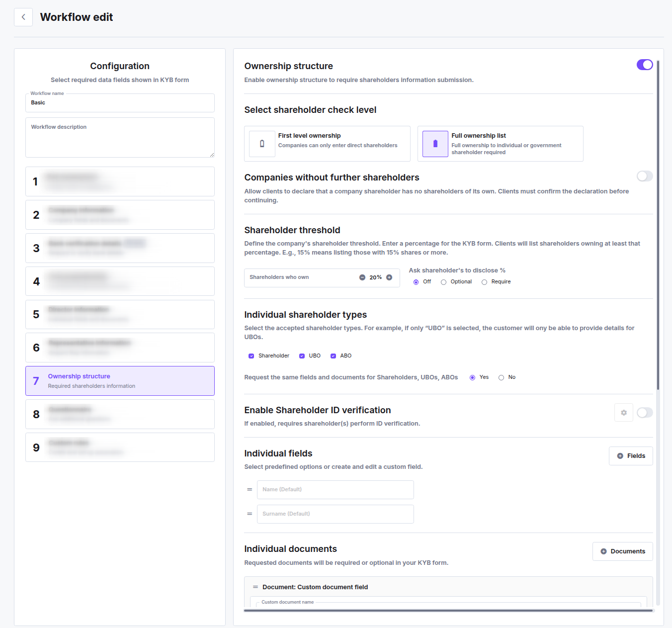Click the horizontal scrollbar at panel bottom
This screenshot has width=672, height=628.
[x=448, y=611]
